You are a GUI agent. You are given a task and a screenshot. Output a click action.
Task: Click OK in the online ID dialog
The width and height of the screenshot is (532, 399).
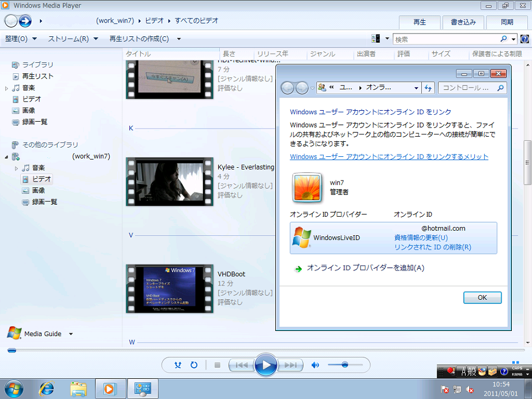(x=482, y=298)
